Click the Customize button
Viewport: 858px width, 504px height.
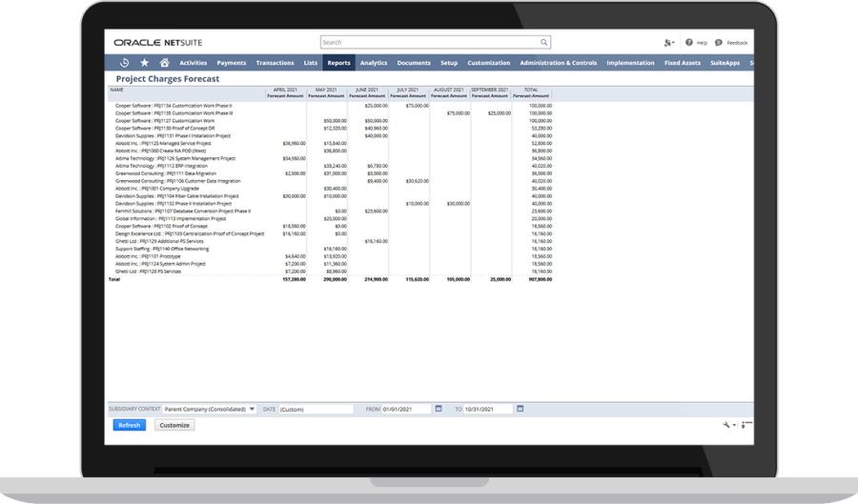pyautogui.click(x=174, y=425)
